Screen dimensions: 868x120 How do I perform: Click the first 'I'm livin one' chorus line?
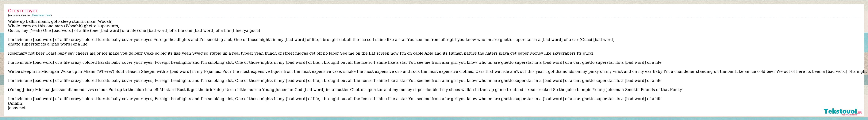point(311,40)
